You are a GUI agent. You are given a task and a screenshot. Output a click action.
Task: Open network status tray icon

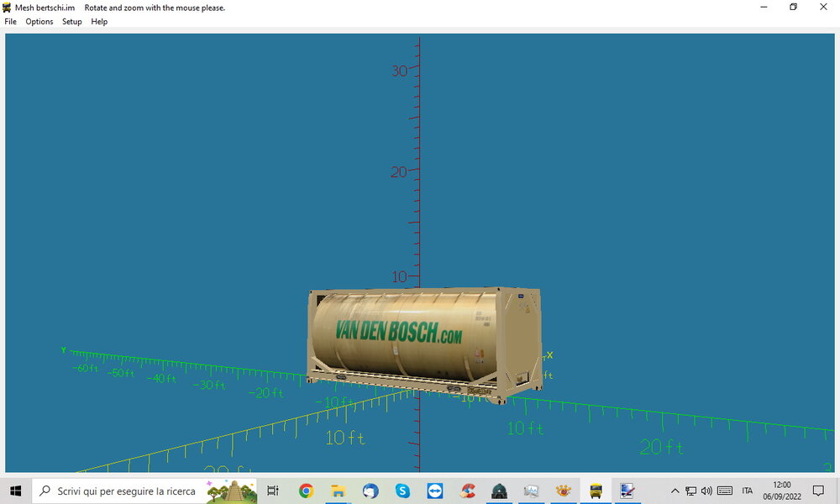point(691,491)
